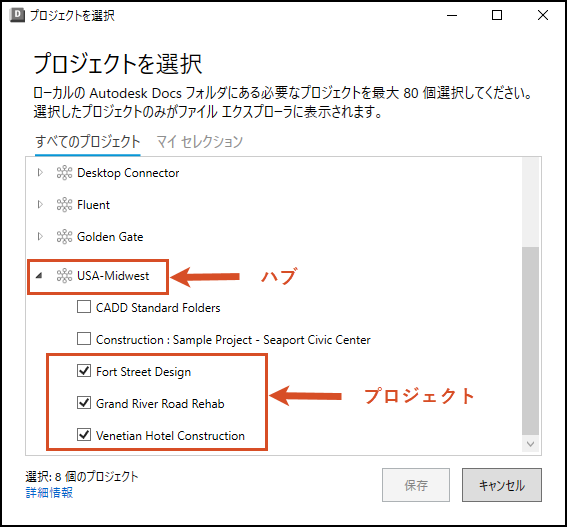This screenshot has width=567, height=527.
Task: Check the CADD Standard Folders checkbox
Action: [84, 307]
